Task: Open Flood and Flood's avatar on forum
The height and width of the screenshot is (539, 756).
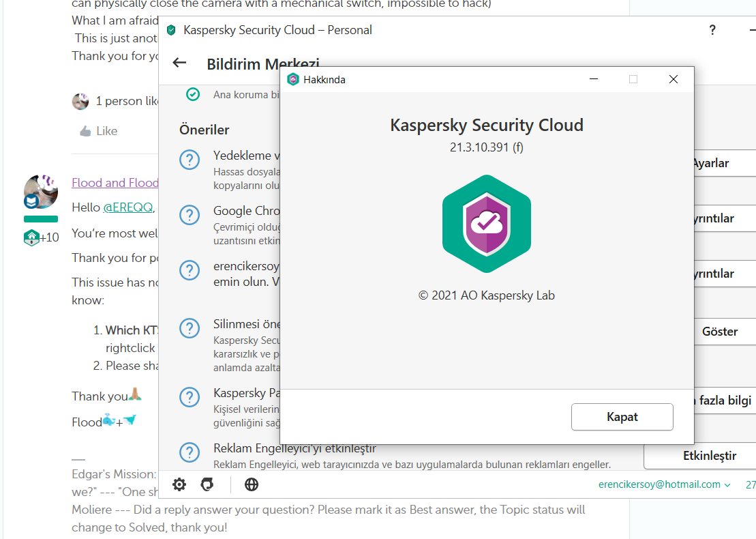Action: click(41, 192)
